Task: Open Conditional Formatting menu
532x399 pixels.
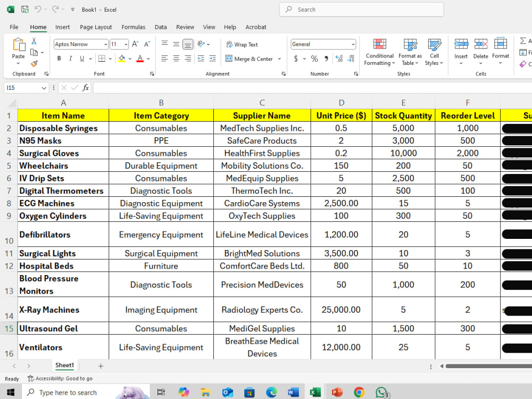Action: point(379,52)
